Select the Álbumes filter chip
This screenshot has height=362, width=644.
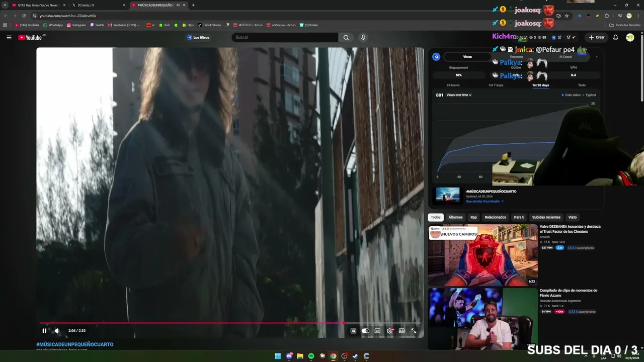tap(455, 217)
